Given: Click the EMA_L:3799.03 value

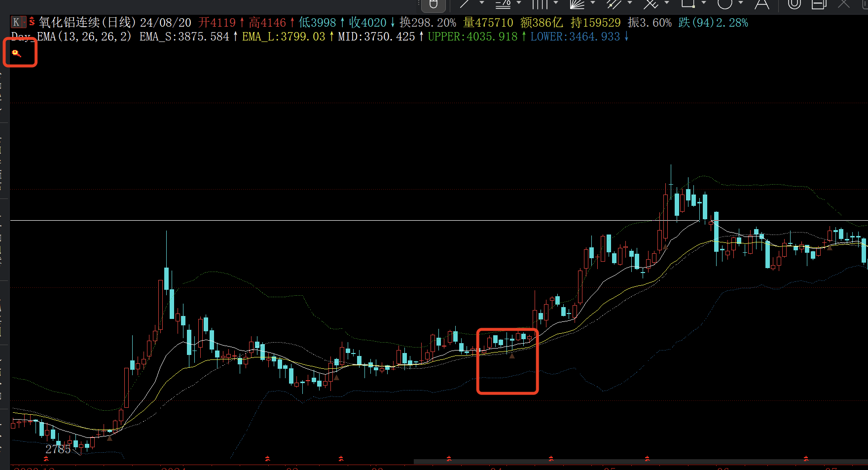Looking at the screenshot, I should click(284, 37).
